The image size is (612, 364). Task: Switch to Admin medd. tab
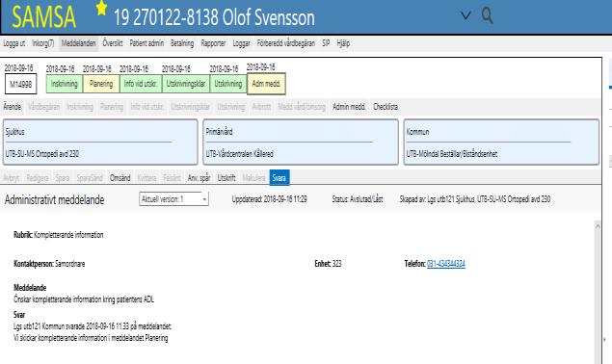349,107
